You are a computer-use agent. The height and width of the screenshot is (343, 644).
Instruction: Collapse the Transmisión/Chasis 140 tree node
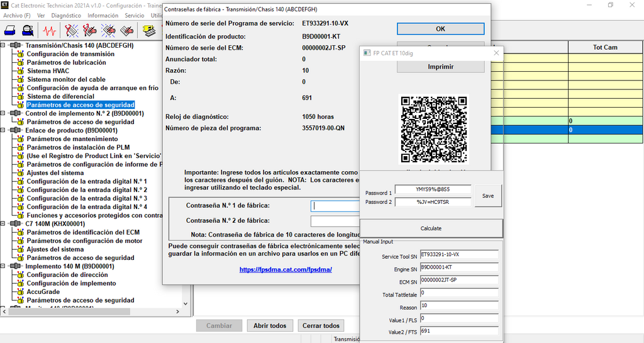(x=3, y=45)
